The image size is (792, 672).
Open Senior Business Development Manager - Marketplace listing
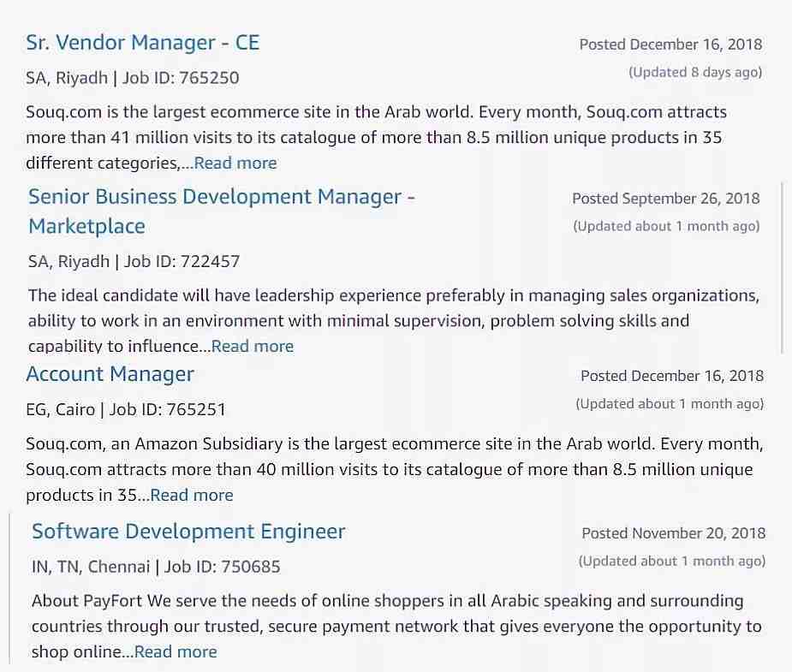221,211
